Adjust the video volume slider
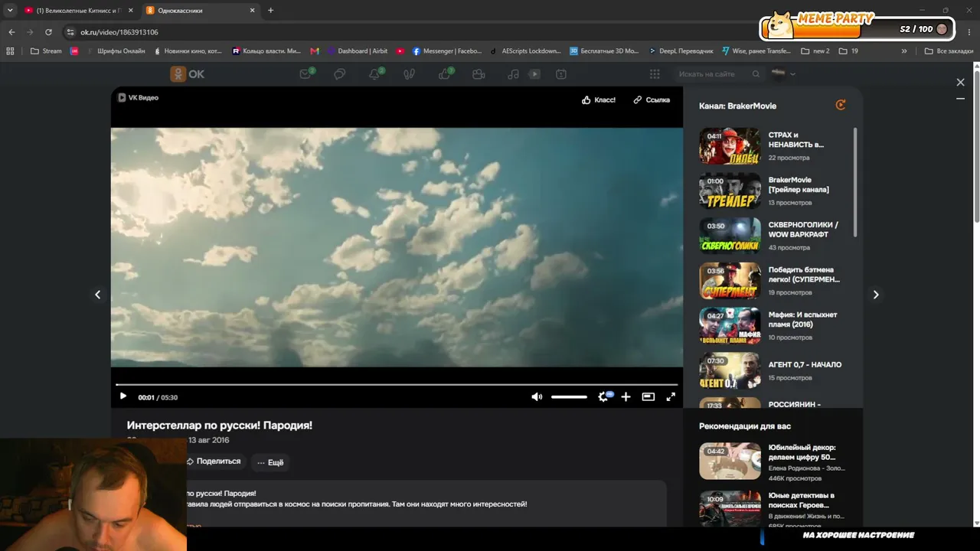Screen dimensions: 980x551 tap(569, 397)
